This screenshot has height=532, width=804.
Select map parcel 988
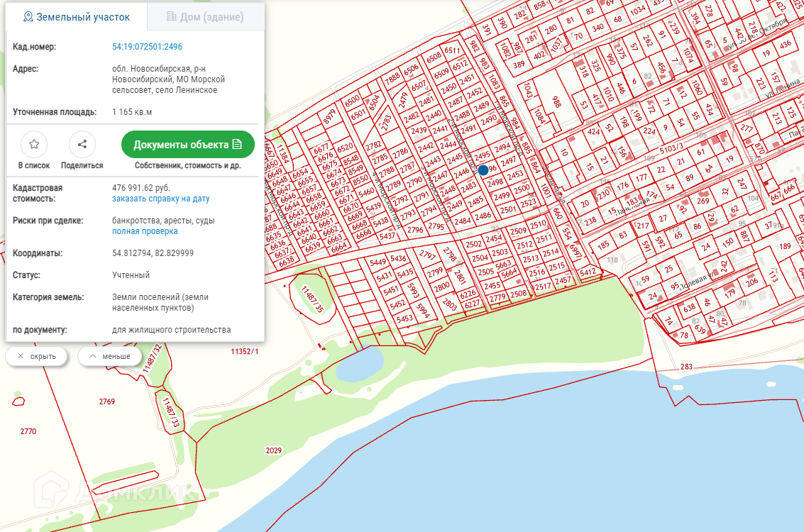click(x=556, y=101)
